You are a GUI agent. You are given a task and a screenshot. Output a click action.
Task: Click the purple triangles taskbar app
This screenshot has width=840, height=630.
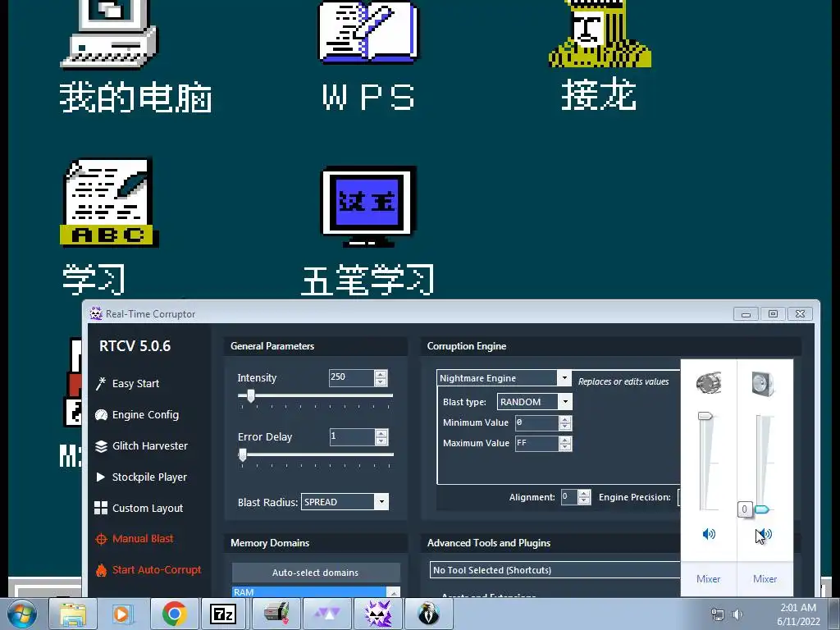(326, 614)
